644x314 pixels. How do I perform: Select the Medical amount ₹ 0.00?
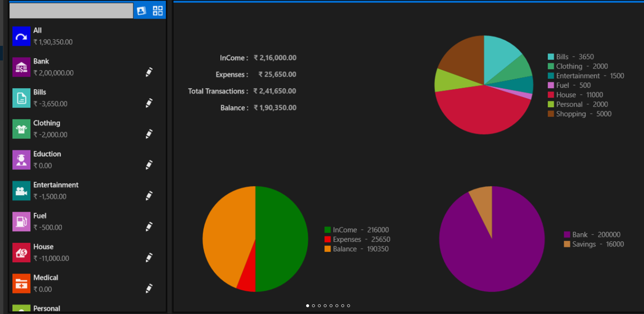point(42,289)
